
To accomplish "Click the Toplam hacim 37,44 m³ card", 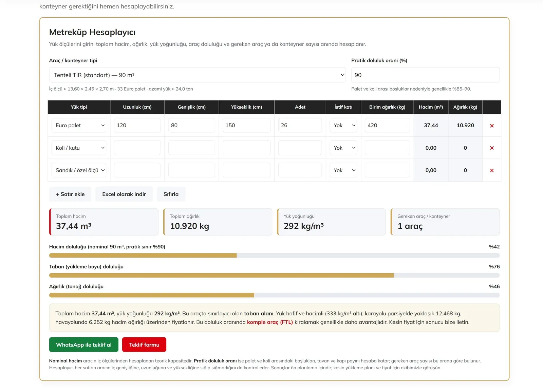I will [x=104, y=222].
